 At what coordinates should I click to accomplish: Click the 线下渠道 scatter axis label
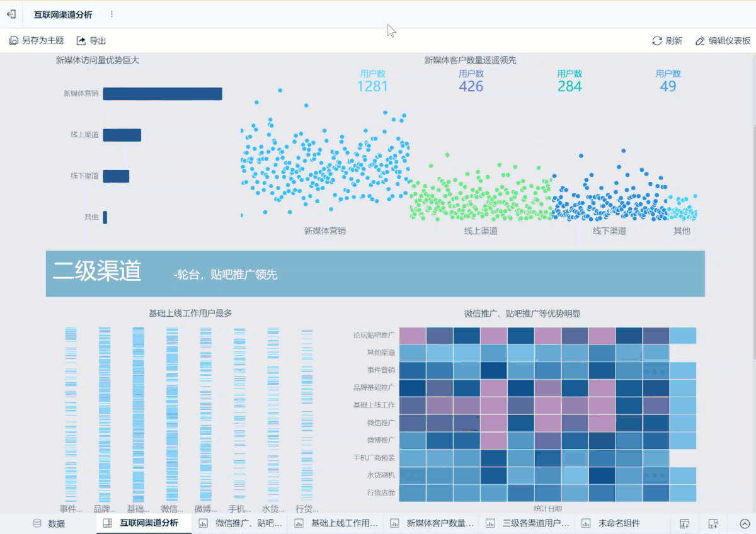coord(610,230)
